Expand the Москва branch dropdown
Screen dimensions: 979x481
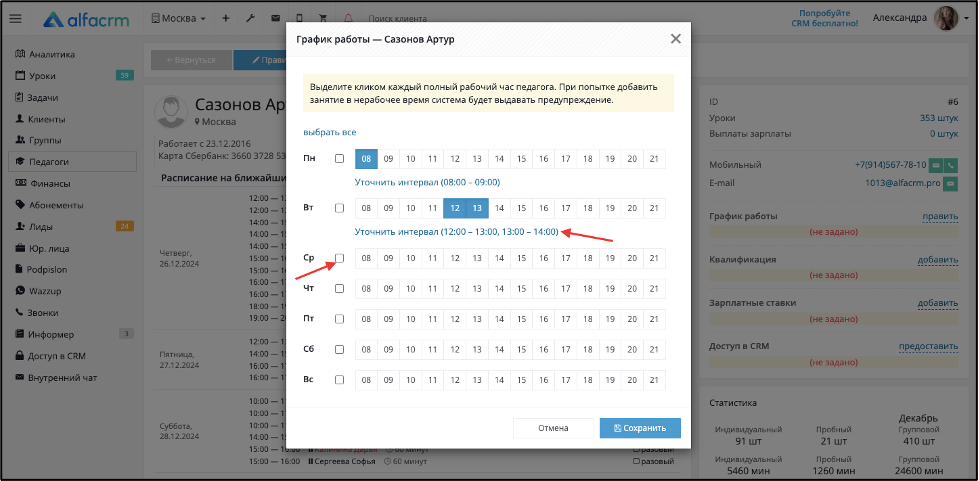click(179, 19)
